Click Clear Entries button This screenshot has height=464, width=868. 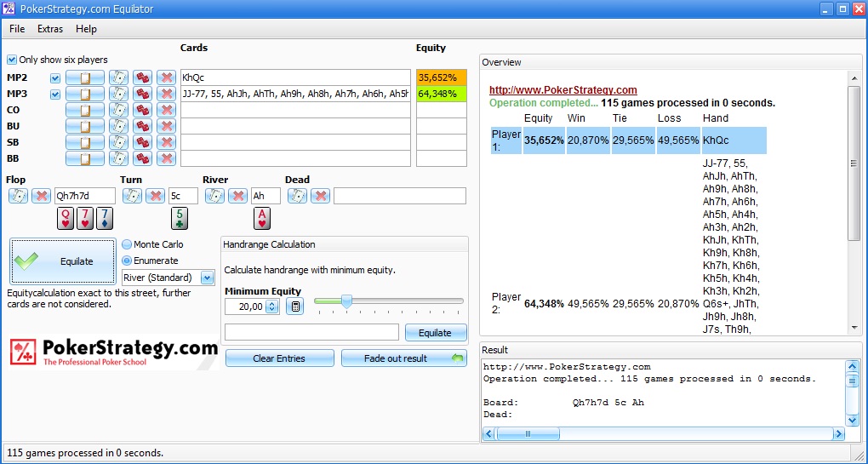pyautogui.click(x=280, y=358)
